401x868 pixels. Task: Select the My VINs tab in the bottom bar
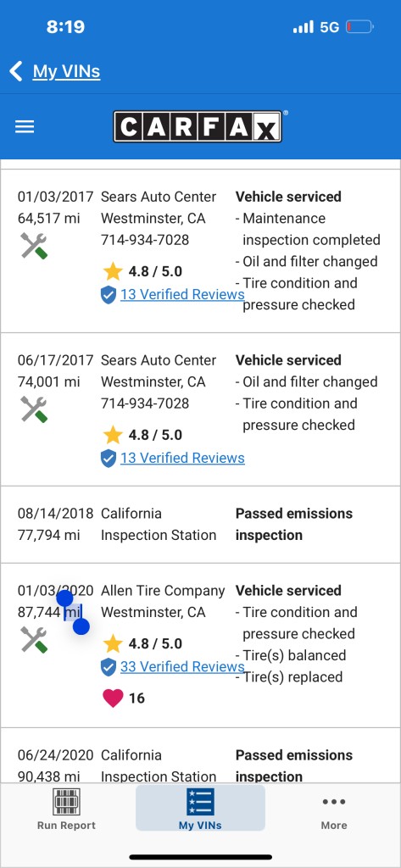[200, 808]
